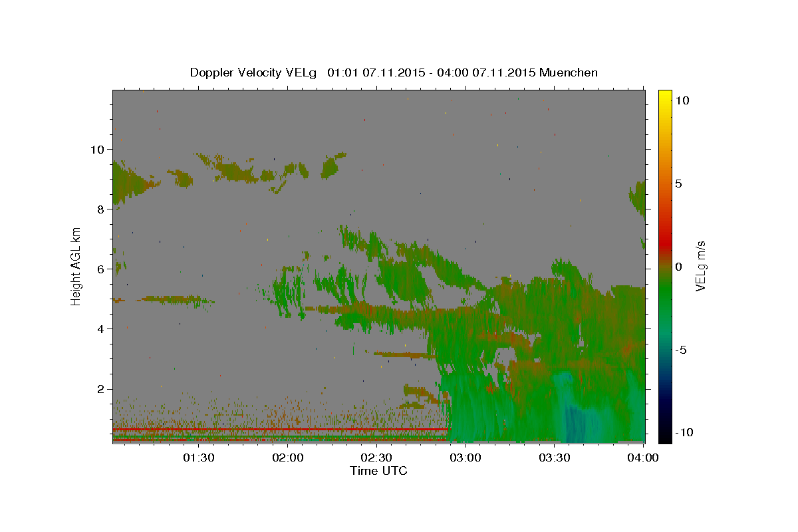Click the 02:30 time tick label
Image resolution: width=798 pixels, height=532 pixels.
pos(376,458)
